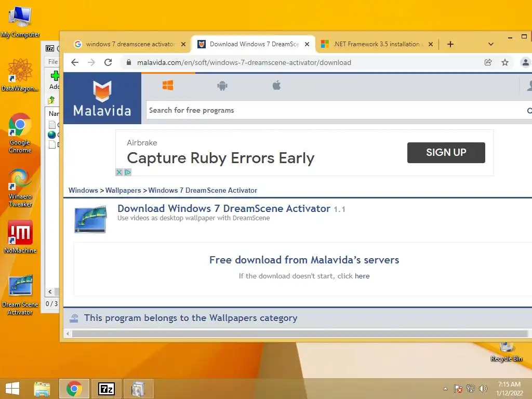Select Apple platform icon on Malavida
This screenshot has height=399, width=532.
click(x=276, y=86)
